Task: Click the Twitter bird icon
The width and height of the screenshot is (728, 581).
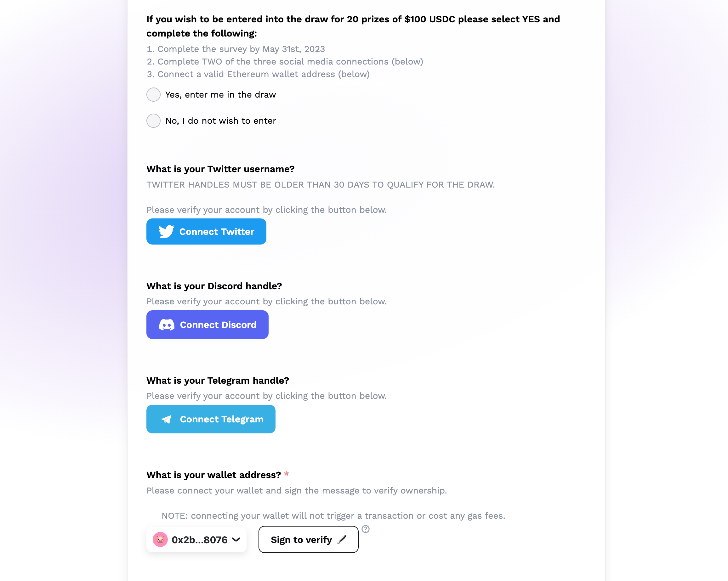Action: pyautogui.click(x=166, y=232)
